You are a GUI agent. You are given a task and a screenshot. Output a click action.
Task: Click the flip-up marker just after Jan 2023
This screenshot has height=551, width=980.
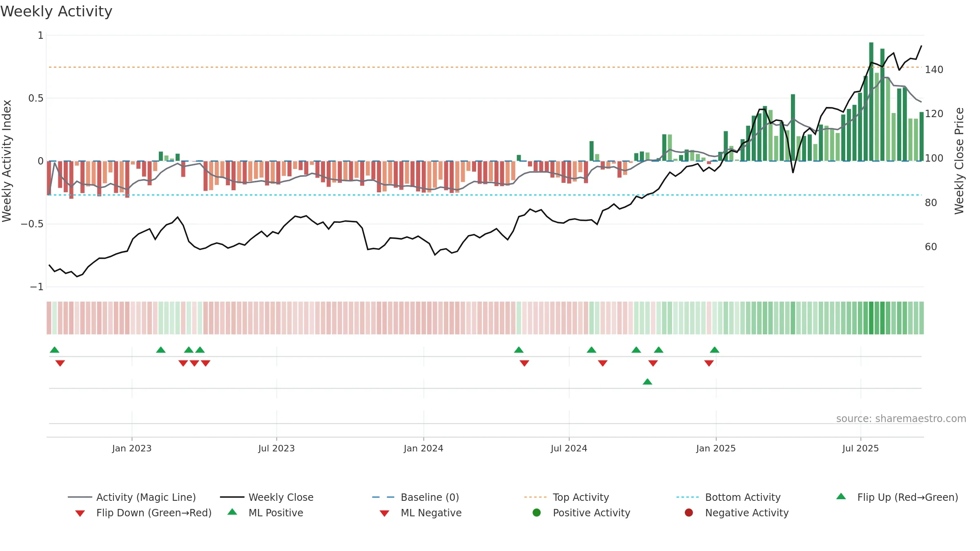pyautogui.click(x=161, y=350)
